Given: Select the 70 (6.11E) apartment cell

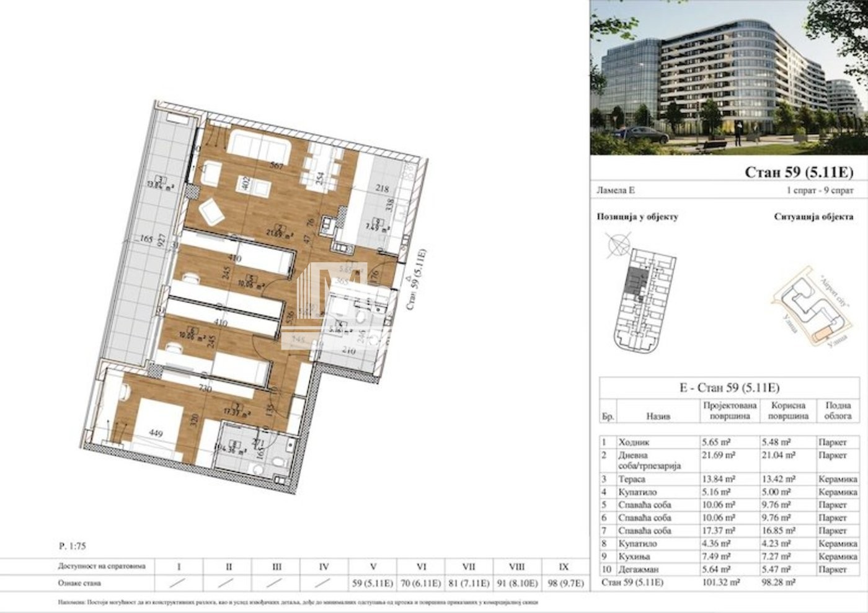Looking at the screenshot, I should click(421, 583).
